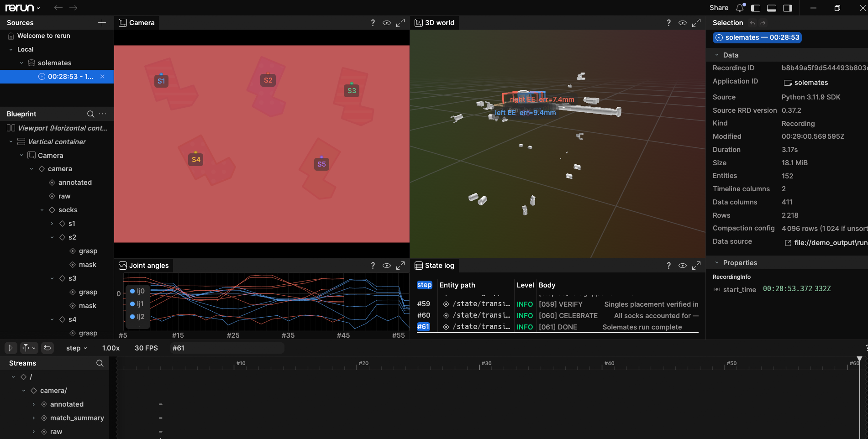
Task: Open the data source file link
Action: click(x=826, y=243)
